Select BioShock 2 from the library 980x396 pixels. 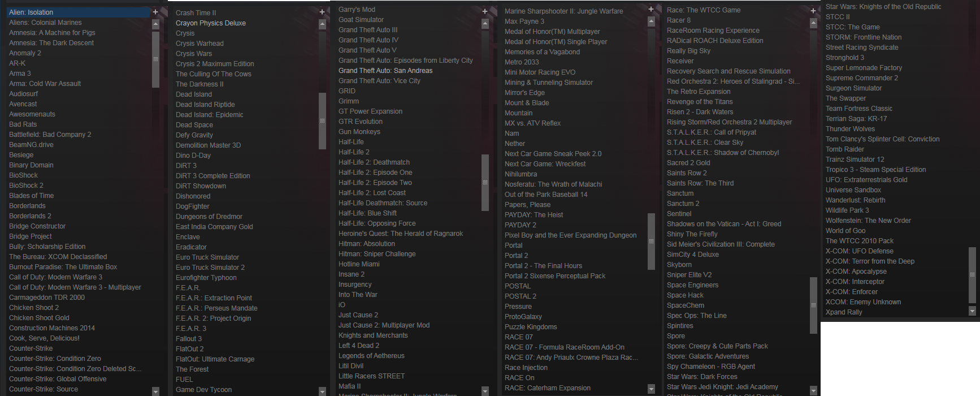click(26, 186)
